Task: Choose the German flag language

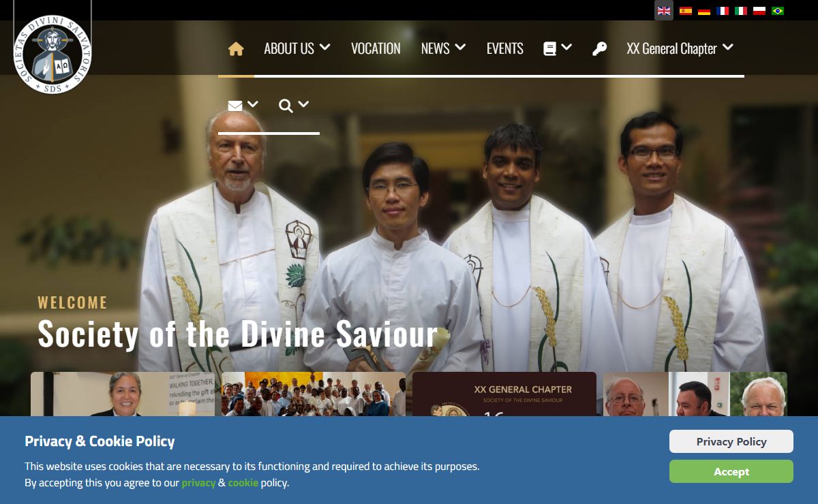Action: [704, 11]
